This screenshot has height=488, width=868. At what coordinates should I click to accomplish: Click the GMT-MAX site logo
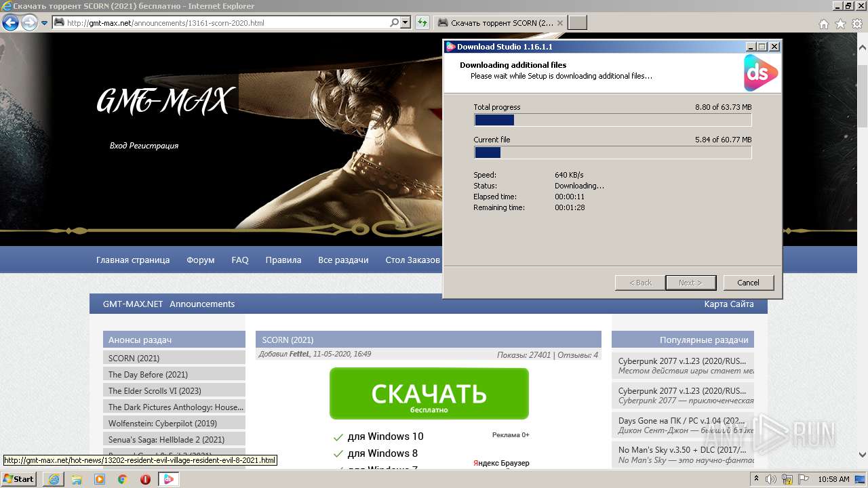pos(165,102)
